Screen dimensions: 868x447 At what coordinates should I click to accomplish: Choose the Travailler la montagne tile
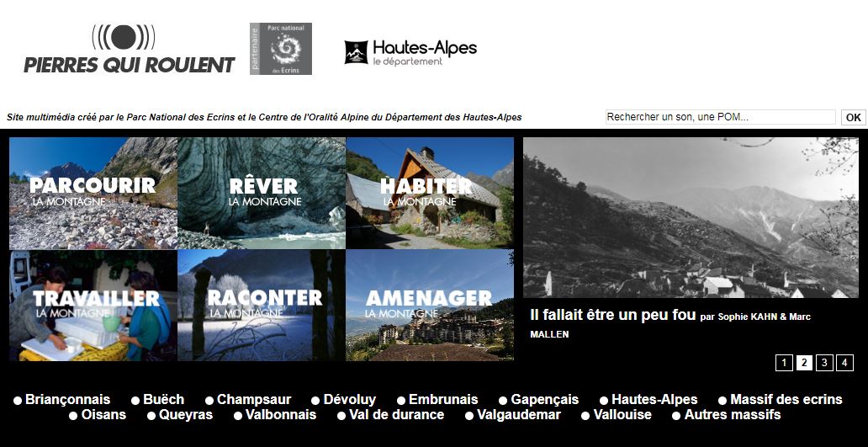[93, 306]
